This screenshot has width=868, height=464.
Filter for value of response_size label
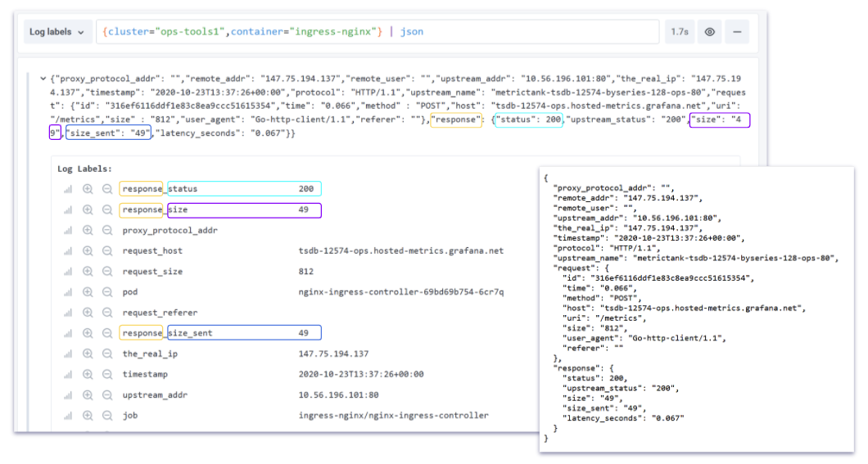88,210
